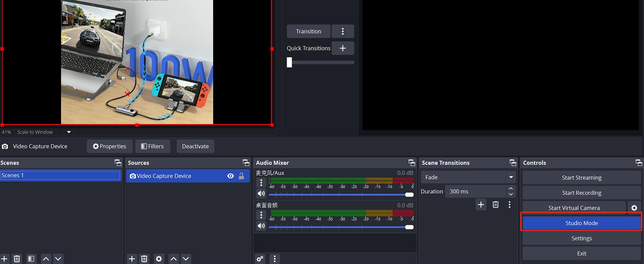This screenshot has width=644, height=264.
Task: Open advanced audio properties gears icon
Action: pos(260,259)
